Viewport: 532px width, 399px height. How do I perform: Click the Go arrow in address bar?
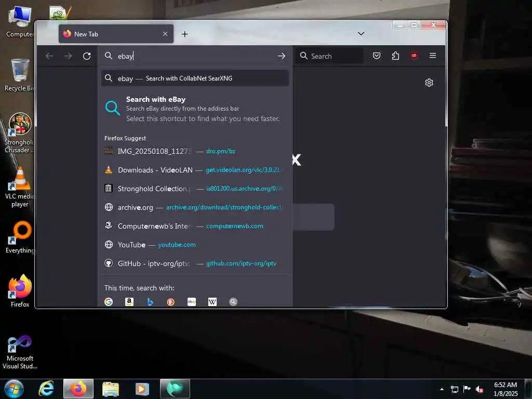click(x=281, y=56)
